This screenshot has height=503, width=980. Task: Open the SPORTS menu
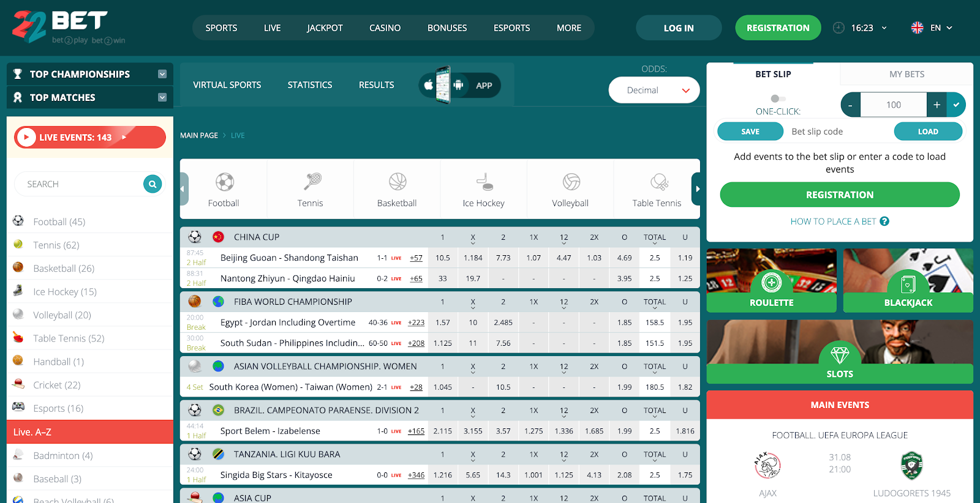point(221,28)
